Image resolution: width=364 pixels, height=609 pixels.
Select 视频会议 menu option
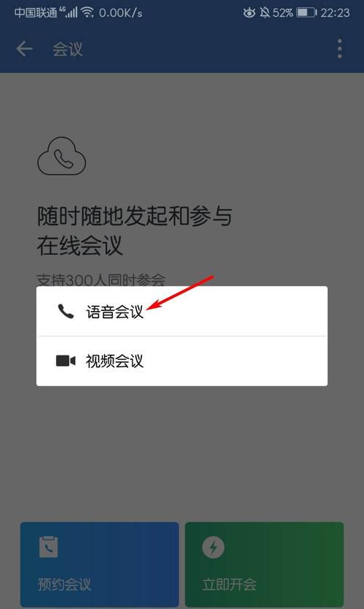[181, 361]
